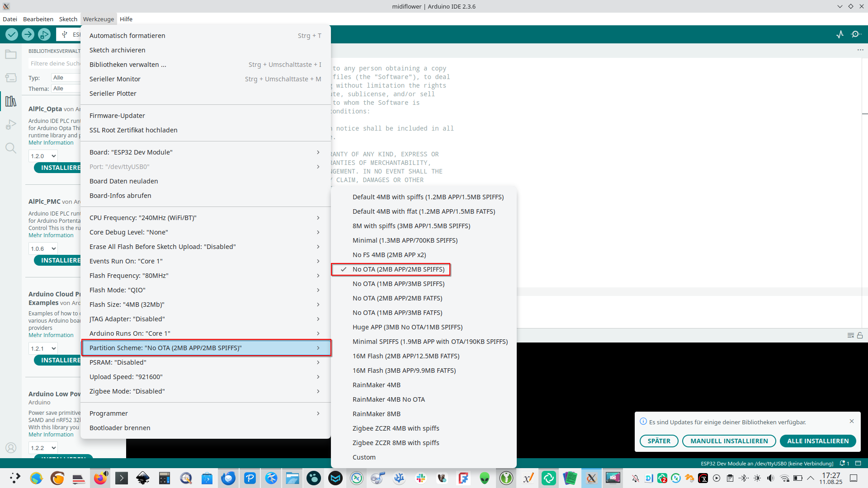Open the user account sidebar icon
The height and width of the screenshot is (488, 868).
click(11, 448)
